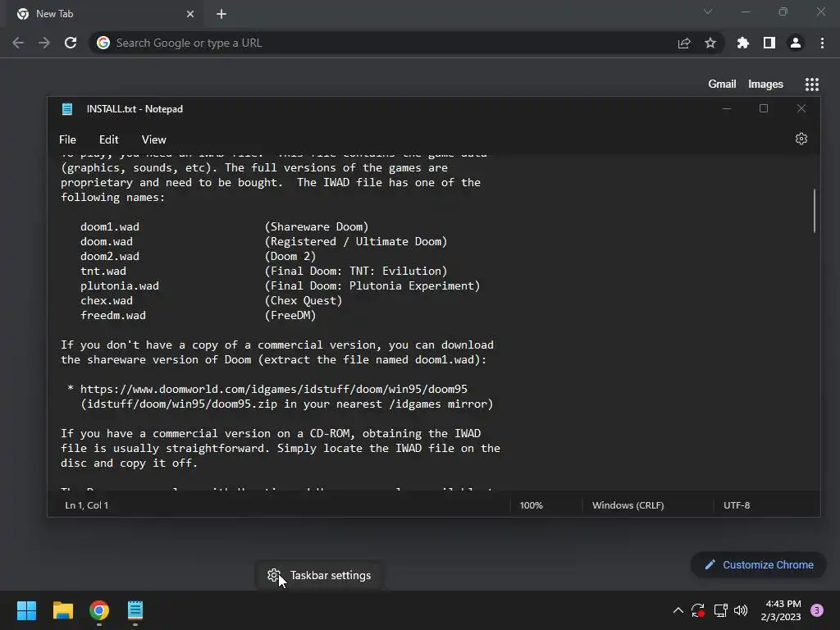Screen dimensions: 840x630
Task: Maximize the Notepad window
Action: pyautogui.click(x=764, y=109)
